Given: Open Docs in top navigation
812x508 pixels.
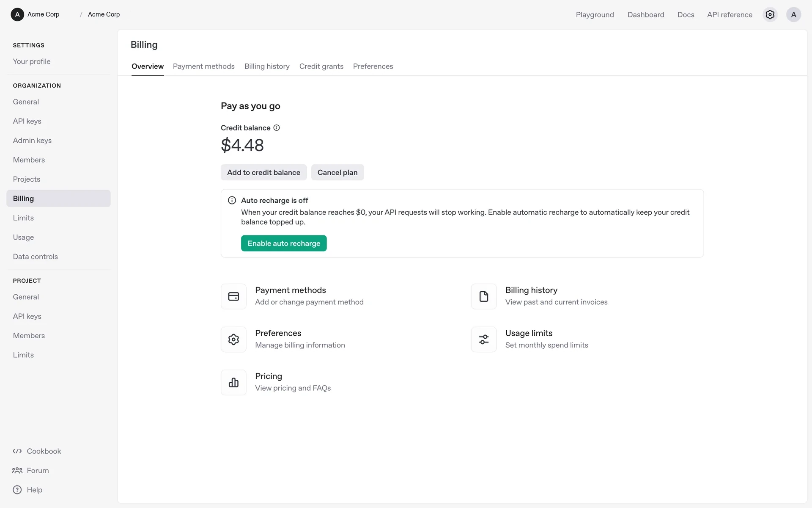Looking at the screenshot, I should pyautogui.click(x=686, y=14).
